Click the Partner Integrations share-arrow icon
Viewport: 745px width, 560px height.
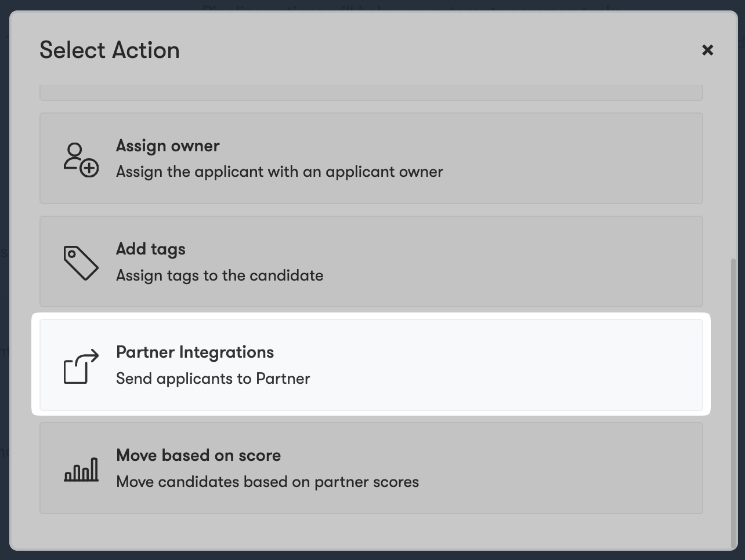(81, 366)
